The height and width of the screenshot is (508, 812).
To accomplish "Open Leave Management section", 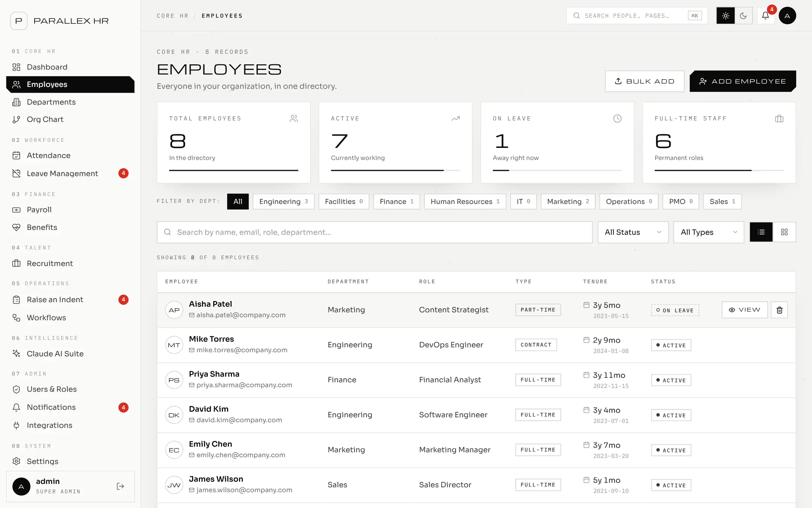I will 70,173.
